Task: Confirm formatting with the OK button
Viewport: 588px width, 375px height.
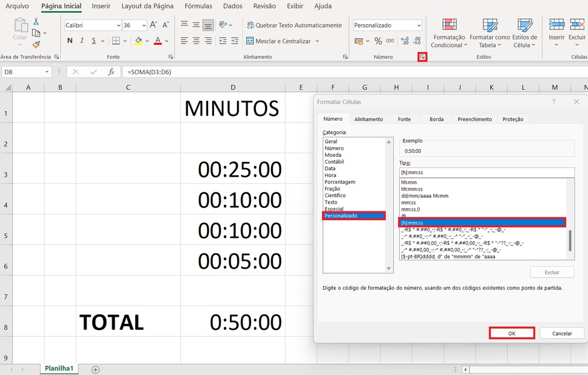Action: point(512,333)
